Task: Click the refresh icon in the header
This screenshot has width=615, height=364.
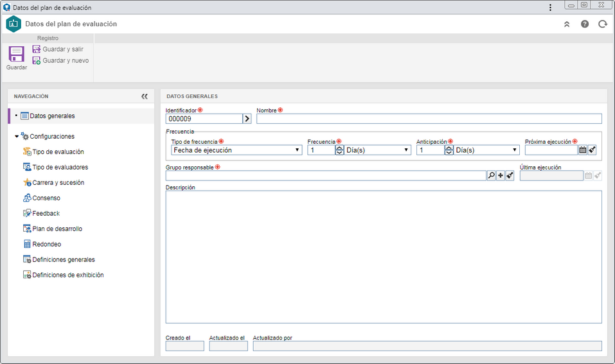Action: (x=602, y=24)
